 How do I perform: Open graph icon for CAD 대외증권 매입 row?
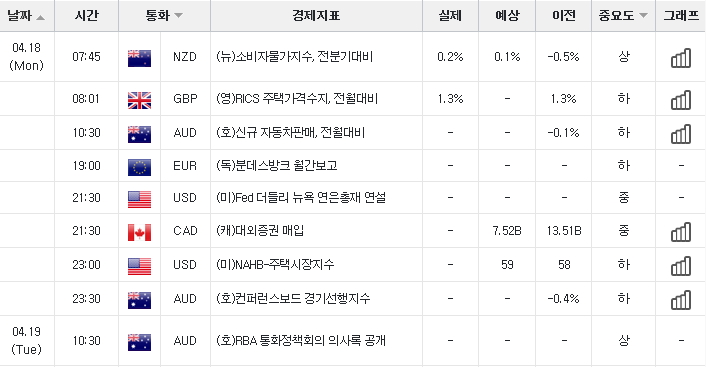[x=681, y=231]
